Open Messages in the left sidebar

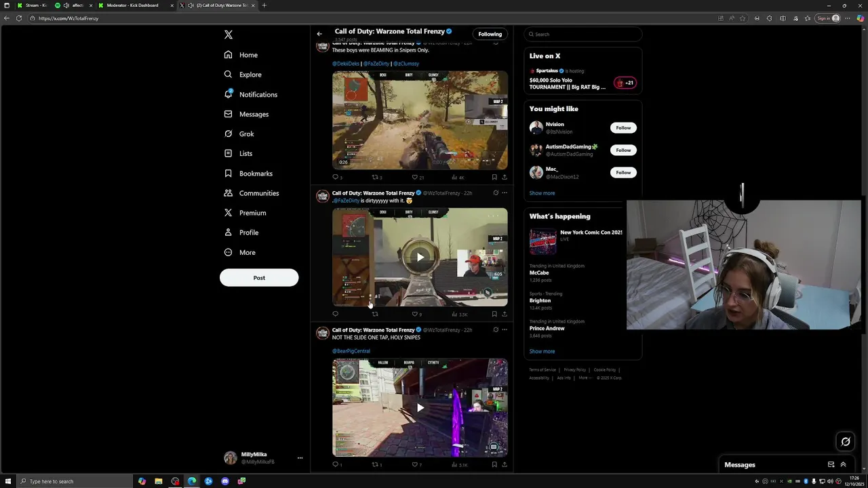(x=246, y=114)
